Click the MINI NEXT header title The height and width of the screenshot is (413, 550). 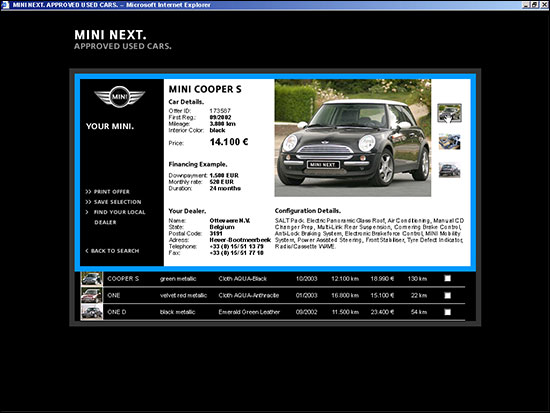pyautogui.click(x=110, y=35)
